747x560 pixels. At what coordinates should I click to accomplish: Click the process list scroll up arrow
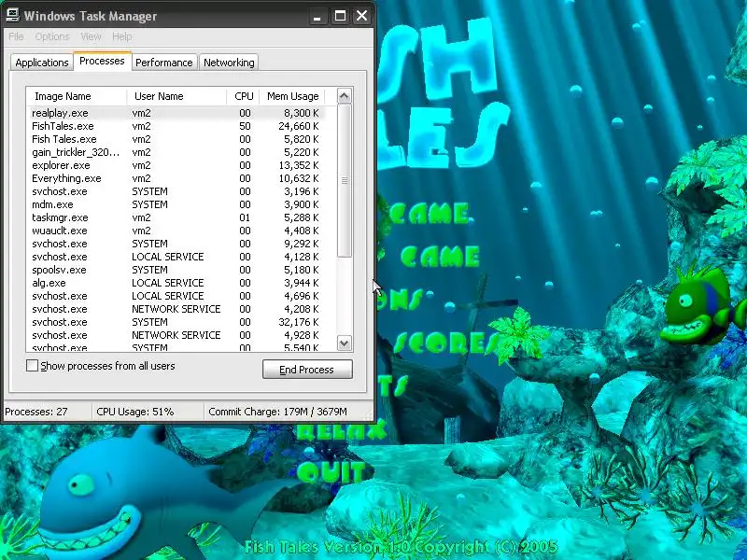click(344, 96)
